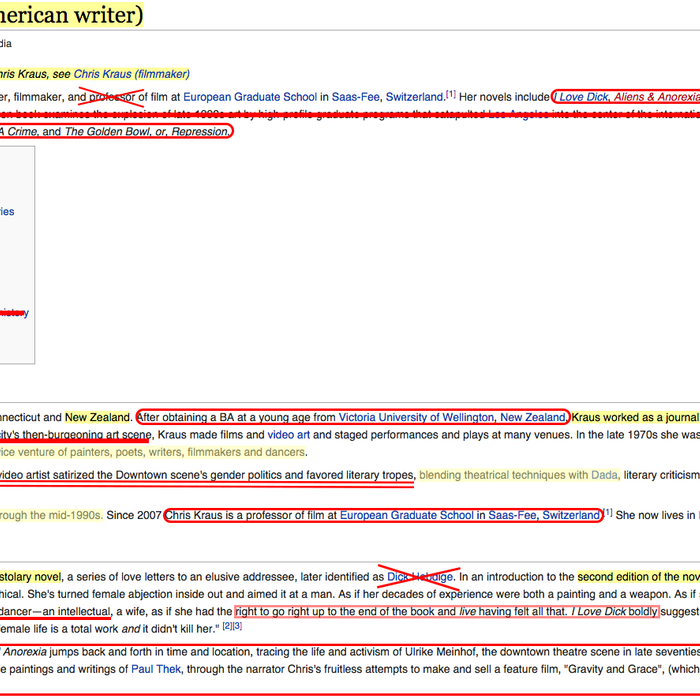The image size is (700, 700).
Task: Open European Graduate School link in intro sentence
Action: click(250, 97)
